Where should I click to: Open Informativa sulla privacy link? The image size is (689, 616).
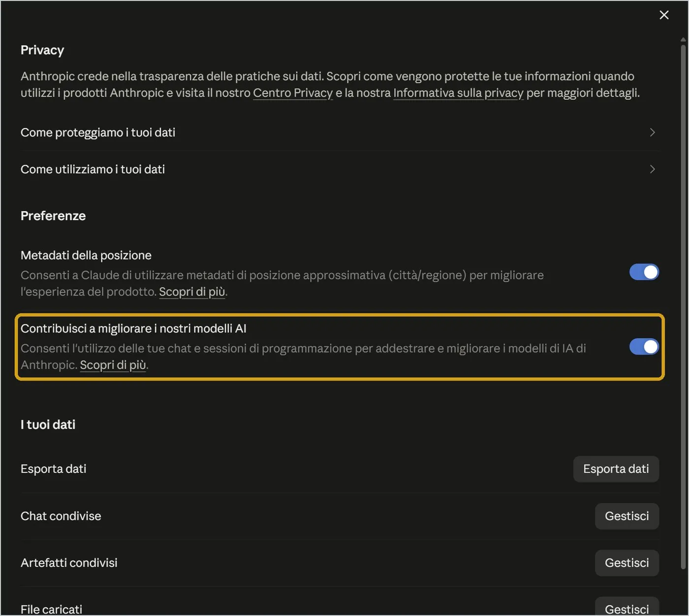(458, 93)
